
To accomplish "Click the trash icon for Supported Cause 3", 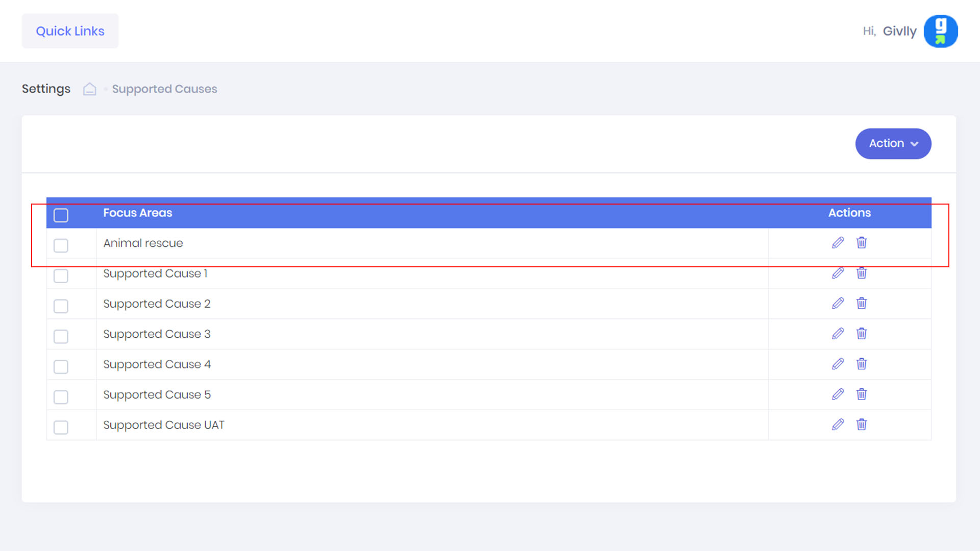I will (x=862, y=334).
